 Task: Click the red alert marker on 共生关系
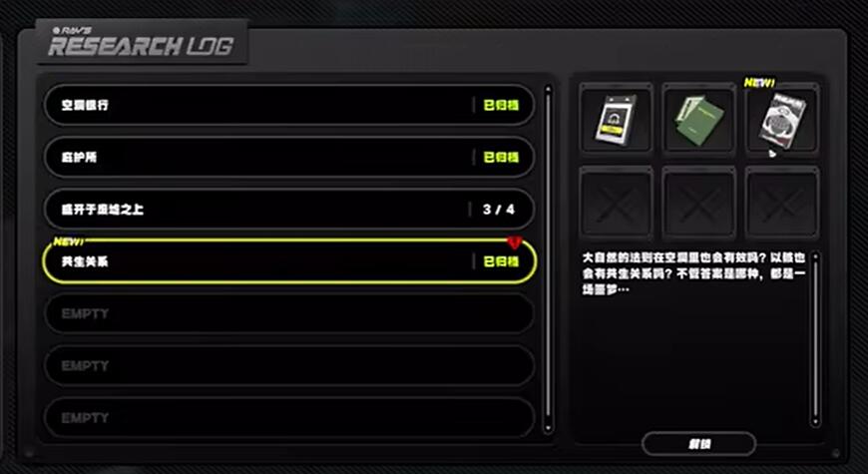[515, 241]
